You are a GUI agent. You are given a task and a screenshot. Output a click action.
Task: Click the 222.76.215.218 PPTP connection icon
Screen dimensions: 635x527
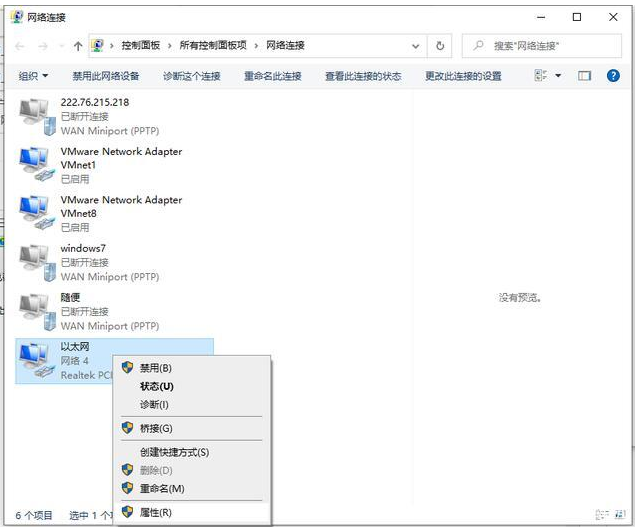[x=35, y=116]
